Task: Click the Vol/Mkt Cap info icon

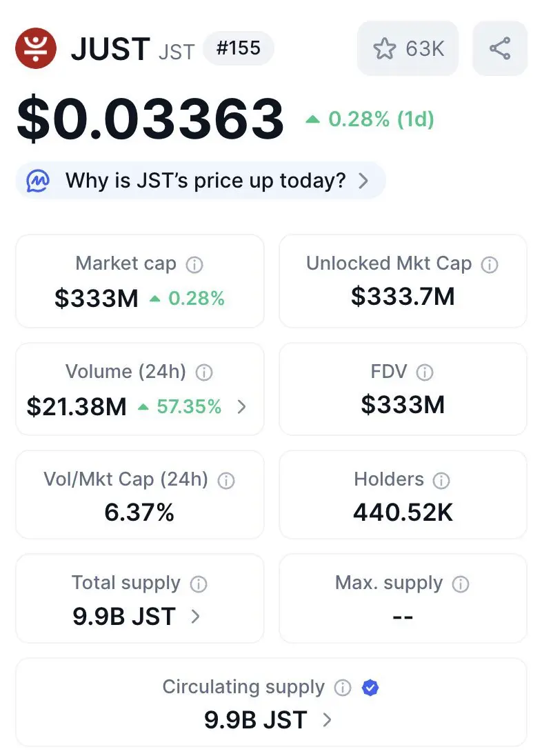Action: tap(226, 480)
